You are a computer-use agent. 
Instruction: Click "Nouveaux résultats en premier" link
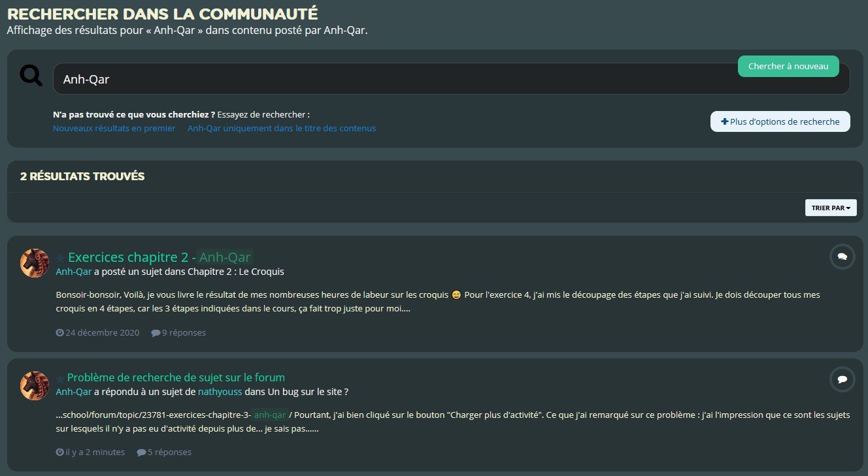click(x=114, y=128)
